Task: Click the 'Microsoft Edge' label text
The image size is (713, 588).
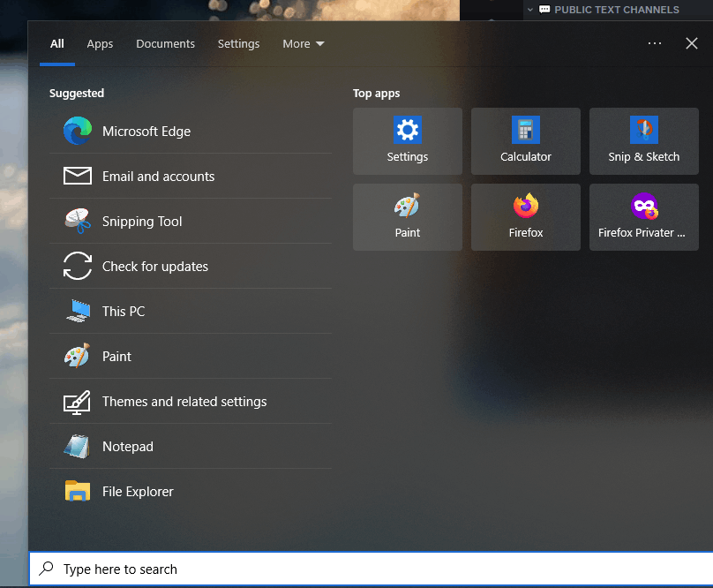Action: tap(146, 131)
